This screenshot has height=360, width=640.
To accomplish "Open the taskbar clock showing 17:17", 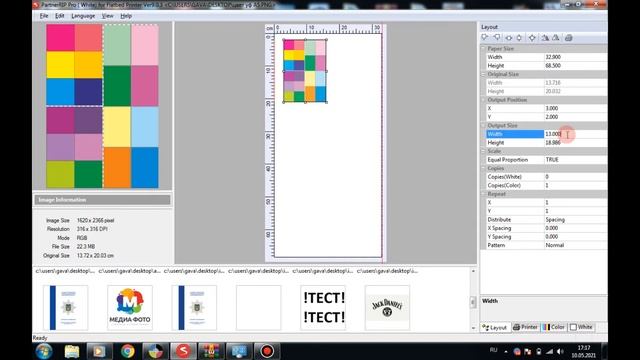I will click(x=584, y=351).
